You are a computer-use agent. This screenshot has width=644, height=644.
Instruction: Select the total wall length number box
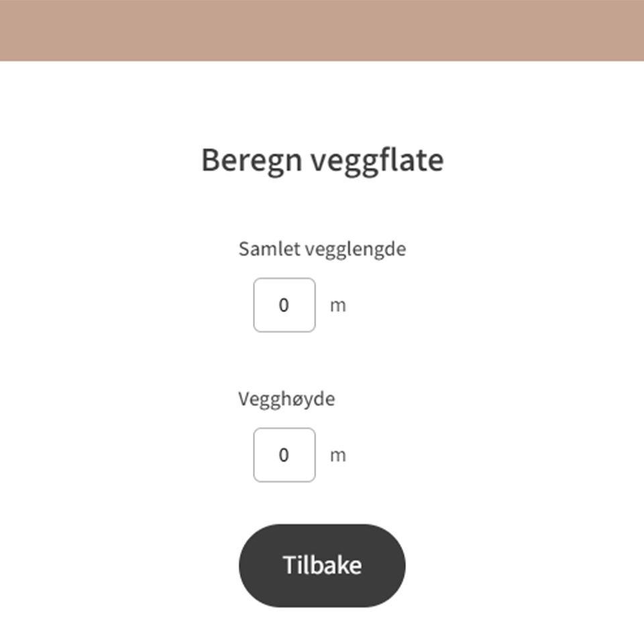click(x=284, y=305)
